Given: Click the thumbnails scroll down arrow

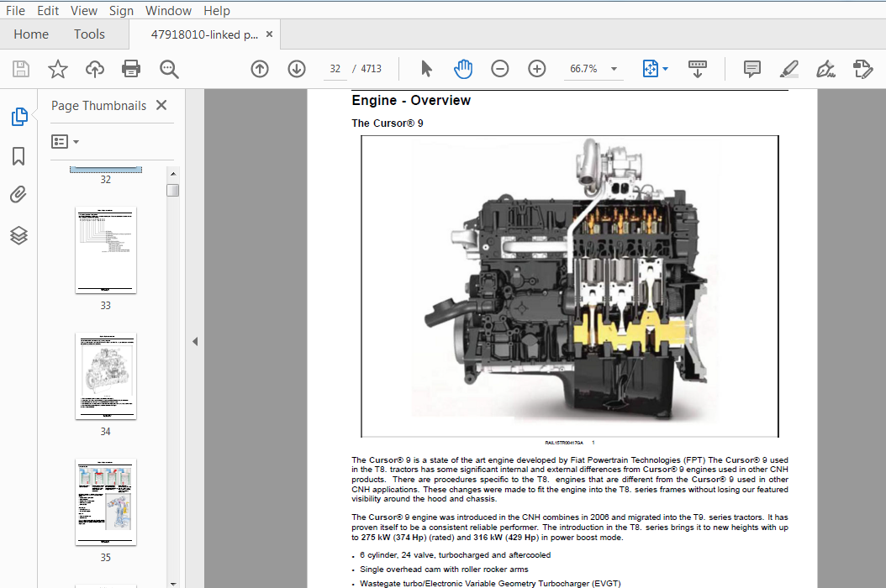Looking at the screenshot, I should pyautogui.click(x=173, y=584).
